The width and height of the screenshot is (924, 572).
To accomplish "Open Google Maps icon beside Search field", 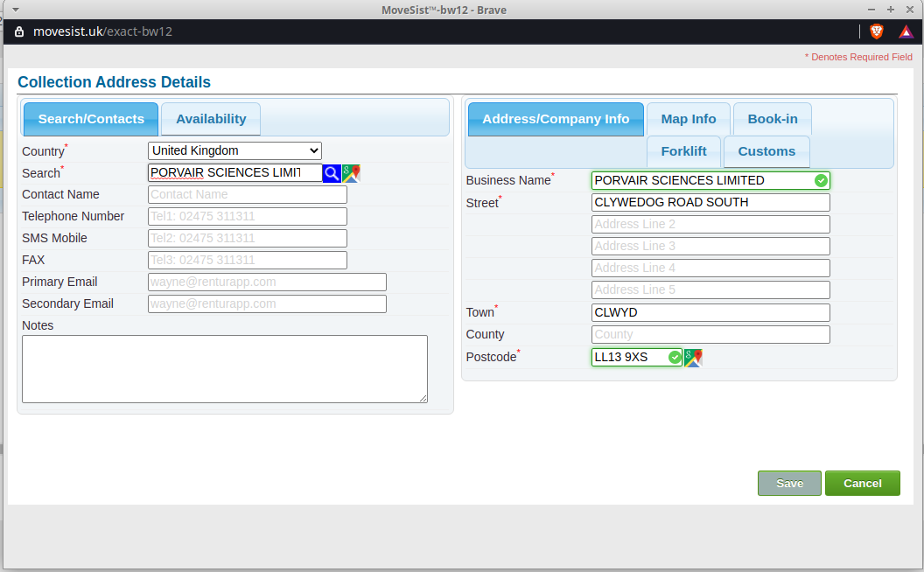I will point(351,173).
